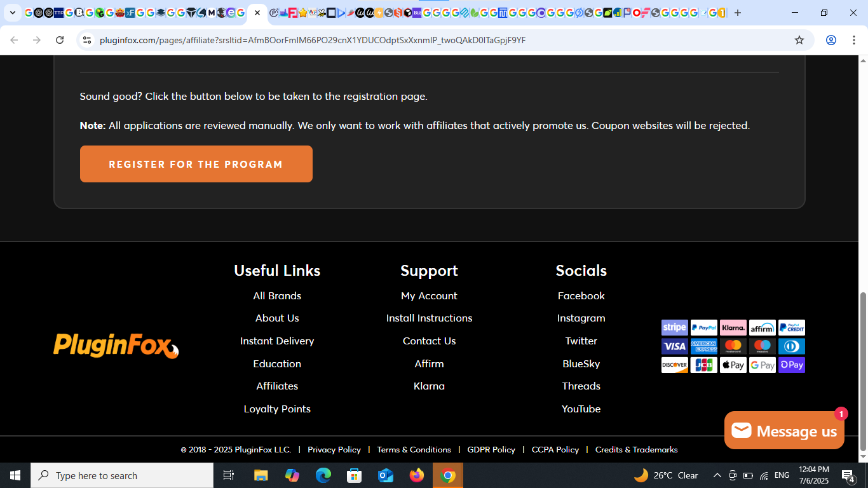Open the Affirm support link
Screen dimensions: 868x488
coord(429,364)
